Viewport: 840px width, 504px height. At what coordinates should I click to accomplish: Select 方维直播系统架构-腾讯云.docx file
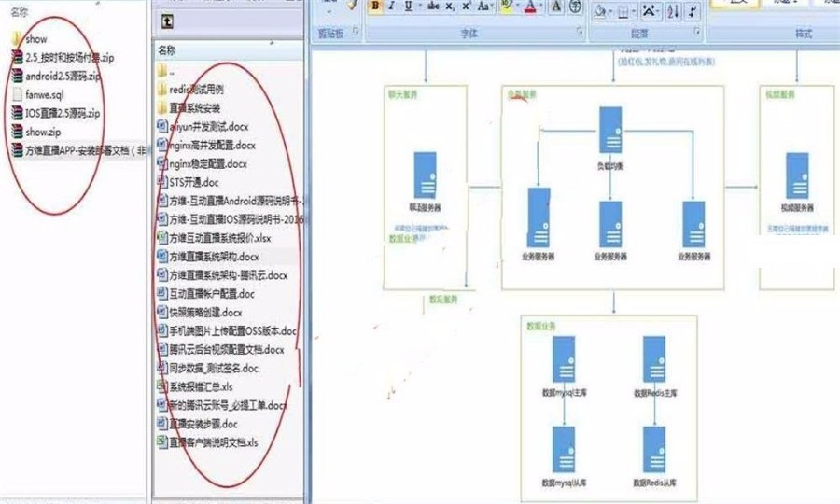pyautogui.click(x=222, y=275)
